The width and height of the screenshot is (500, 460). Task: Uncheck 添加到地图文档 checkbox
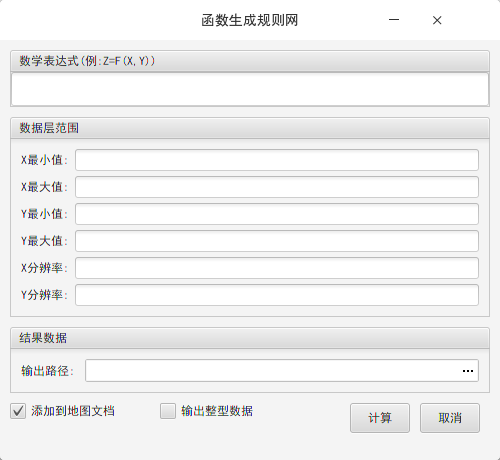(x=18, y=411)
